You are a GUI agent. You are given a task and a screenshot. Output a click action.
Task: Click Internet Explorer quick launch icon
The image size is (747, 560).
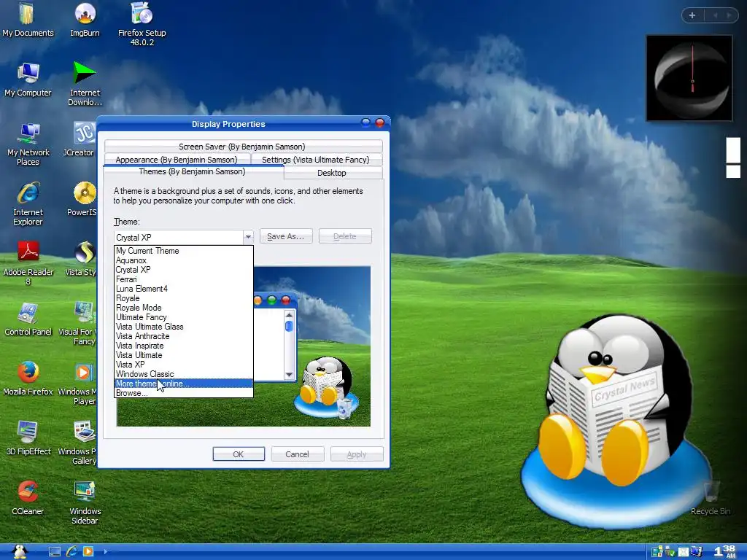click(71, 551)
